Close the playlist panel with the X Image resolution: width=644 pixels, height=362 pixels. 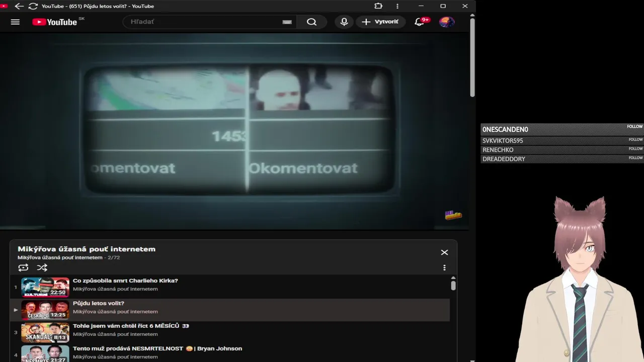coord(444,252)
